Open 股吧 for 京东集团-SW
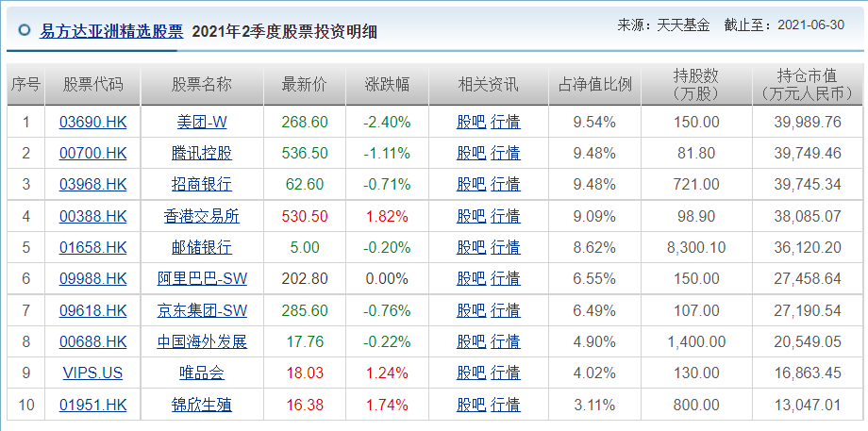868x431 pixels. pos(471,310)
